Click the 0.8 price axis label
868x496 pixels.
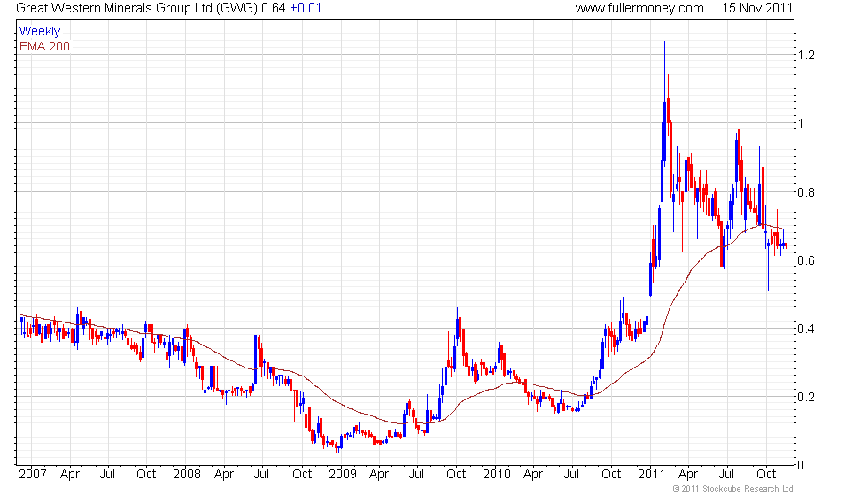(806, 192)
